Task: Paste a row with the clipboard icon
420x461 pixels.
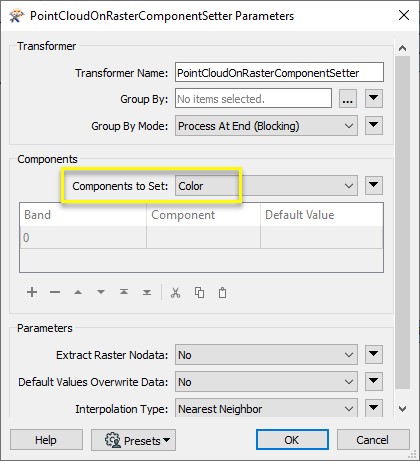Action: tap(222, 293)
